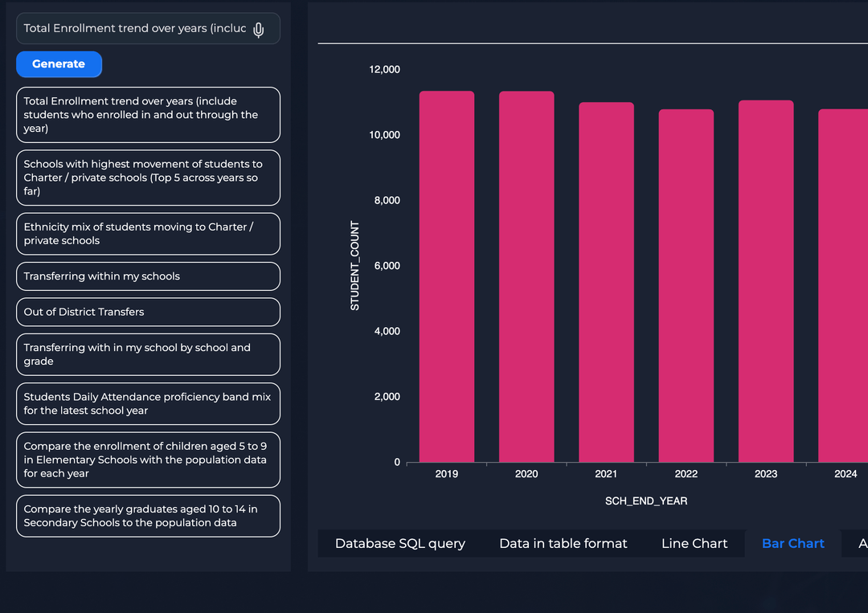Select Ethnicity mix of students moving suggestion
Screen dimensions: 868x613
tap(148, 234)
